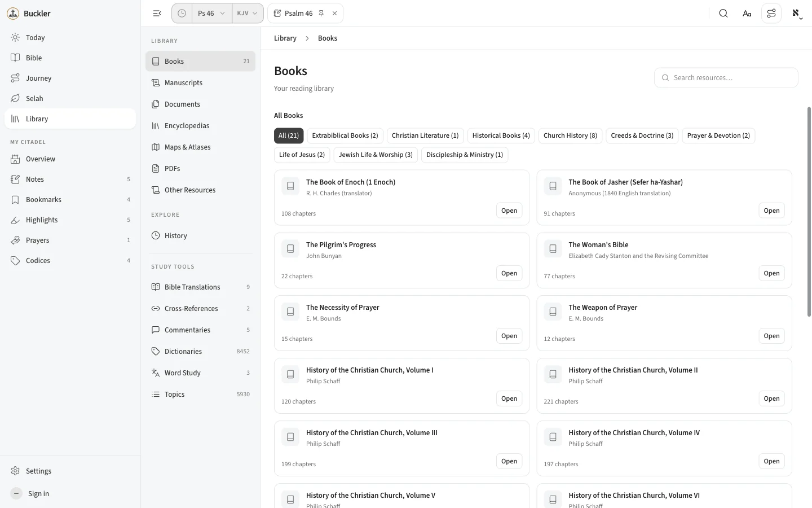The height and width of the screenshot is (508, 812).
Task: Open the History icon under Explore
Action: click(x=156, y=236)
